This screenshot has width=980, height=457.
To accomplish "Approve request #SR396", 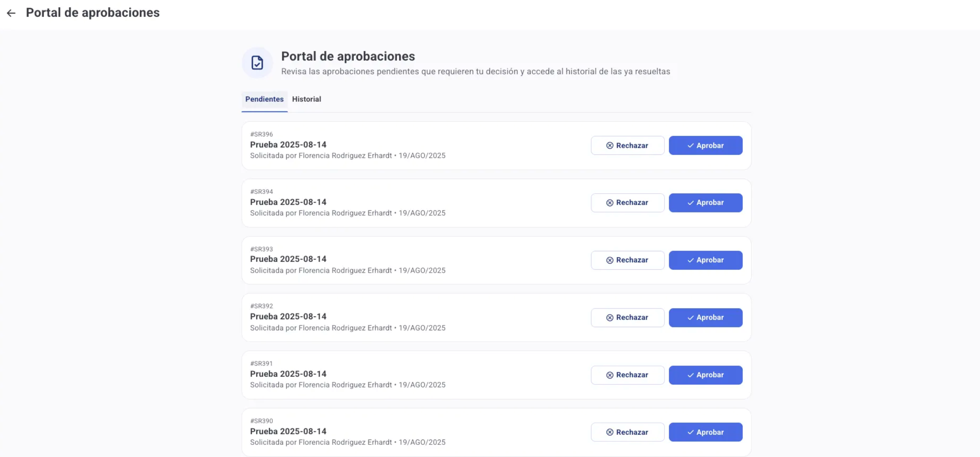I will [x=705, y=146].
